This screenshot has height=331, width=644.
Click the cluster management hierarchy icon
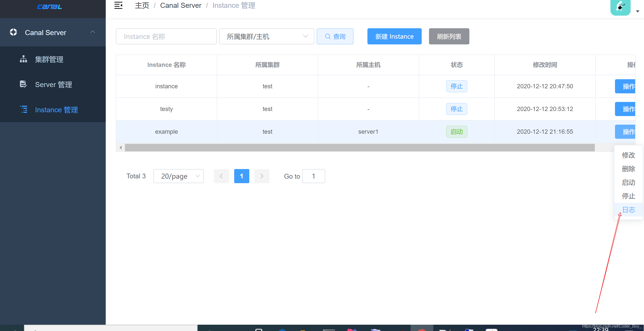click(x=23, y=59)
